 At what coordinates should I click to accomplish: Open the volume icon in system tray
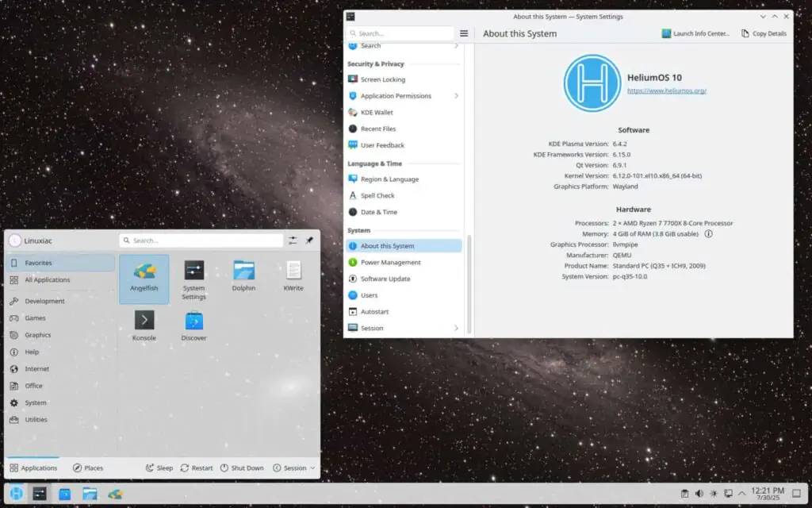tap(699, 494)
